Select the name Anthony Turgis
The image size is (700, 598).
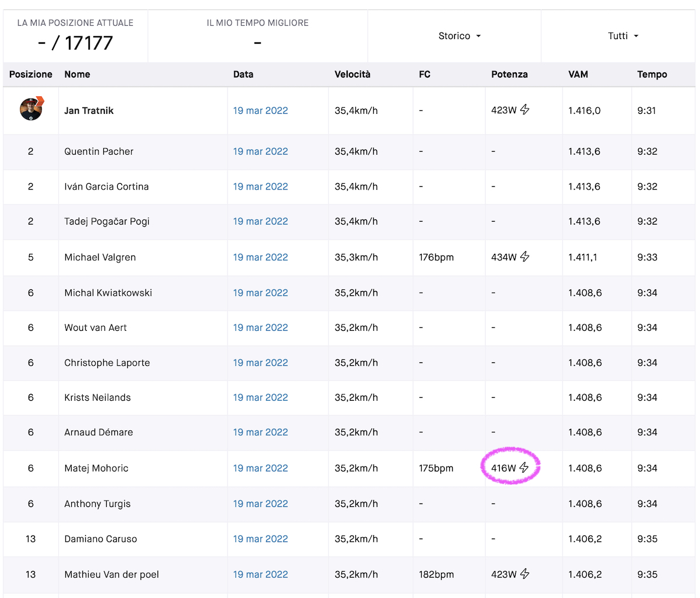click(x=97, y=504)
